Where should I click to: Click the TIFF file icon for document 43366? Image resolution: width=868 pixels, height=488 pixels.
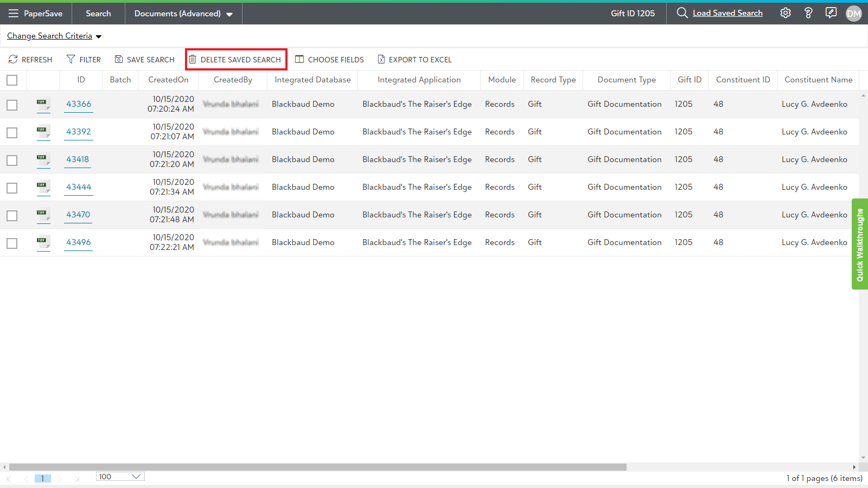(43, 104)
